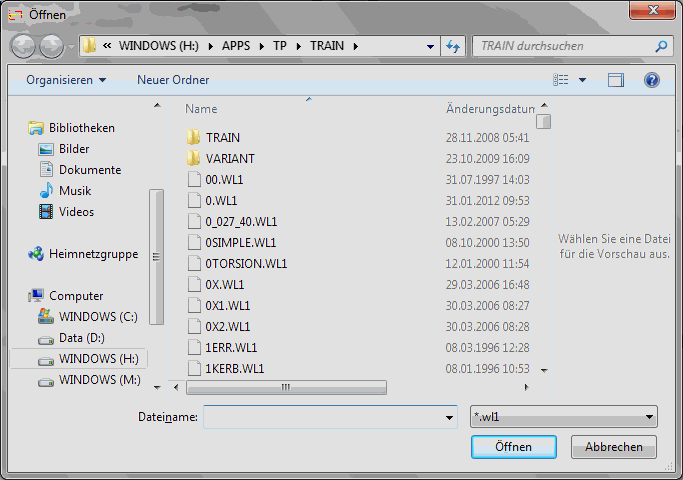Open the Organisieren menu
The height and width of the screenshot is (480, 683).
click(66, 80)
